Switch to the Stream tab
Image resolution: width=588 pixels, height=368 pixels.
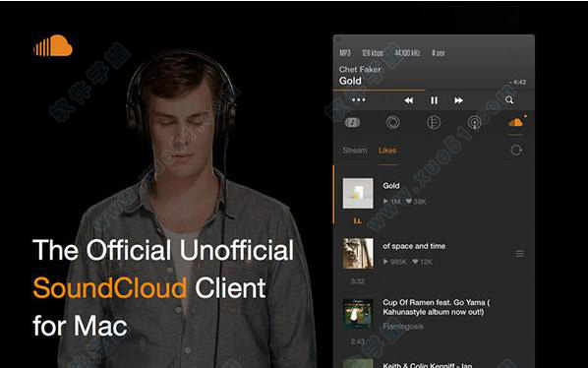(354, 150)
